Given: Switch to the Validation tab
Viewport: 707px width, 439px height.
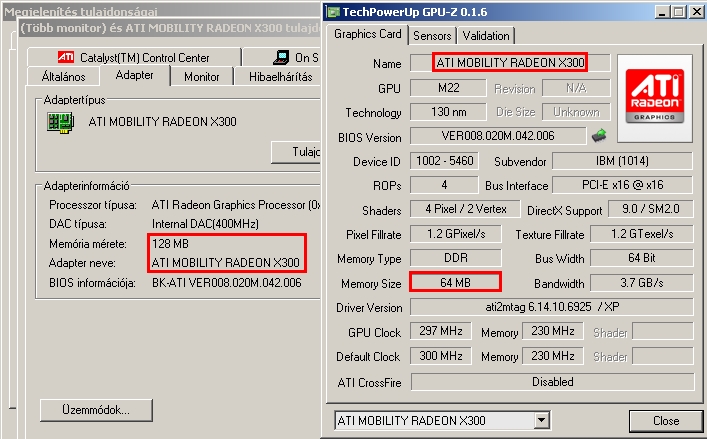Looking at the screenshot, I should pyautogui.click(x=486, y=36).
